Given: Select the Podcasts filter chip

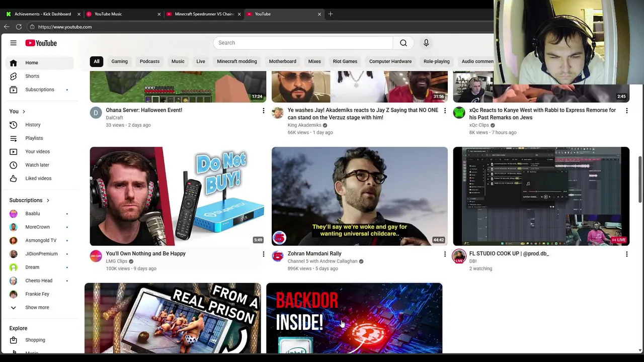Looking at the screenshot, I should coord(149,61).
